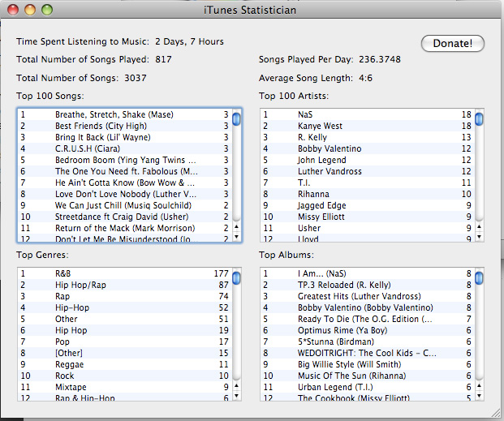This screenshot has height=421, width=504.
Task: Select song Best Friends (City High)
Action: (x=125, y=126)
